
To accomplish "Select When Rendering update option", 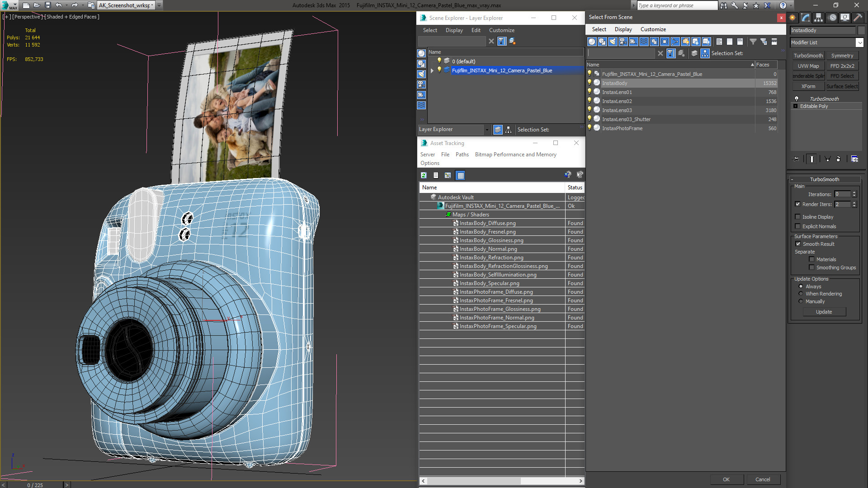I will click(801, 294).
